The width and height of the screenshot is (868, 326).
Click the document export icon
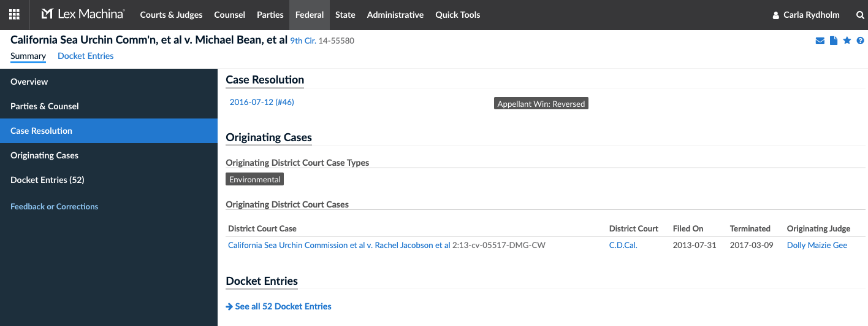pyautogui.click(x=834, y=41)
